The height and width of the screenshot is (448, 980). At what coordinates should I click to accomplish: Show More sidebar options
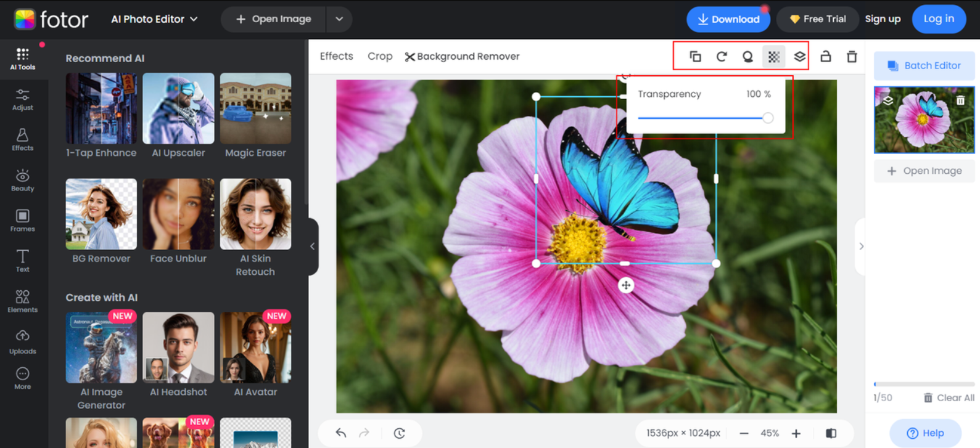tap(23, 378)
